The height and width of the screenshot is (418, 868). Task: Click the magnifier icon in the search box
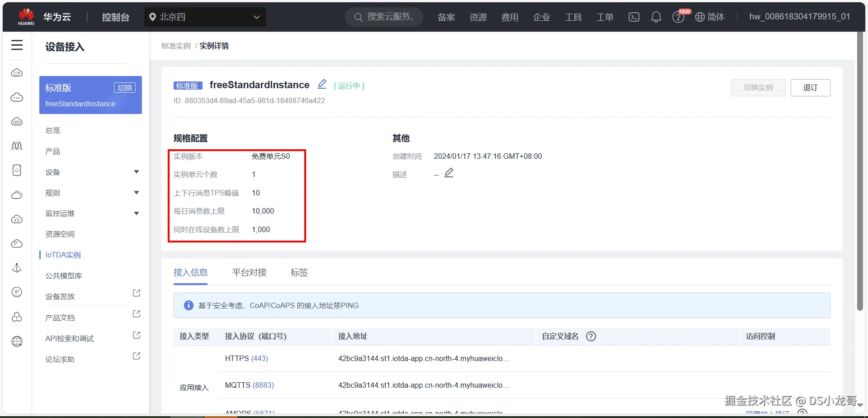[359, 17]
